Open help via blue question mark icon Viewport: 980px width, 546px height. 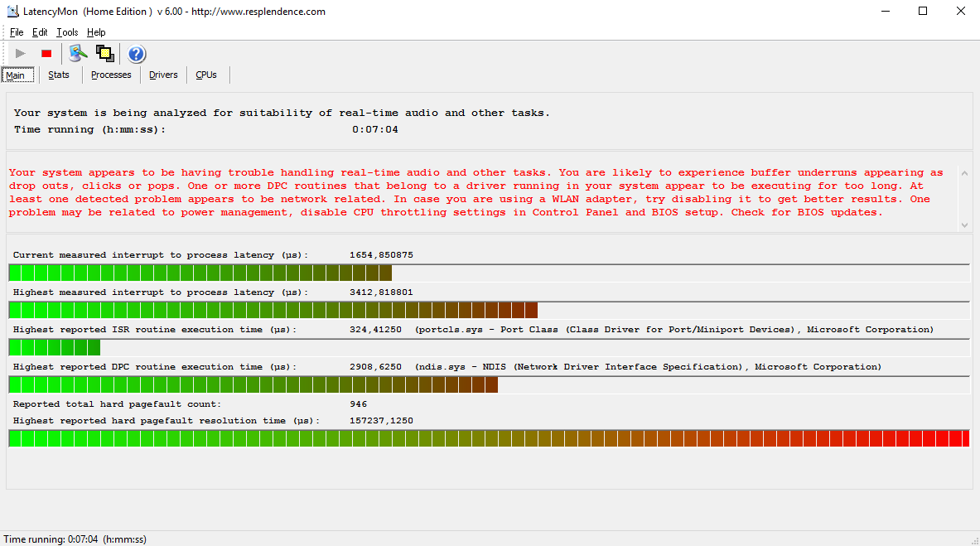click(x=137, y=54)
